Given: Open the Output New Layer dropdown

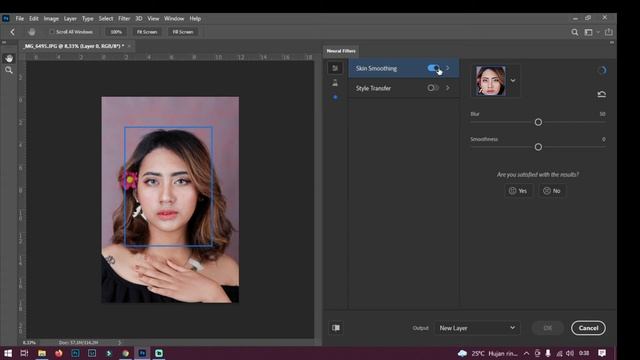Looking at the screenshot, I should 477,328.
